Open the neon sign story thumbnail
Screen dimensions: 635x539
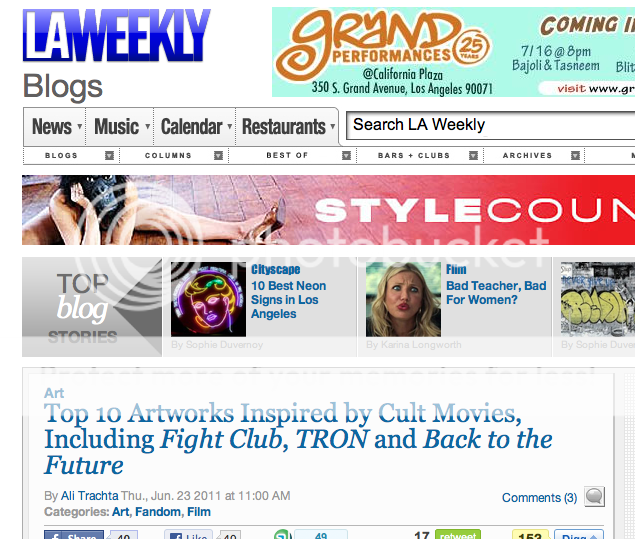pos(208,299)
